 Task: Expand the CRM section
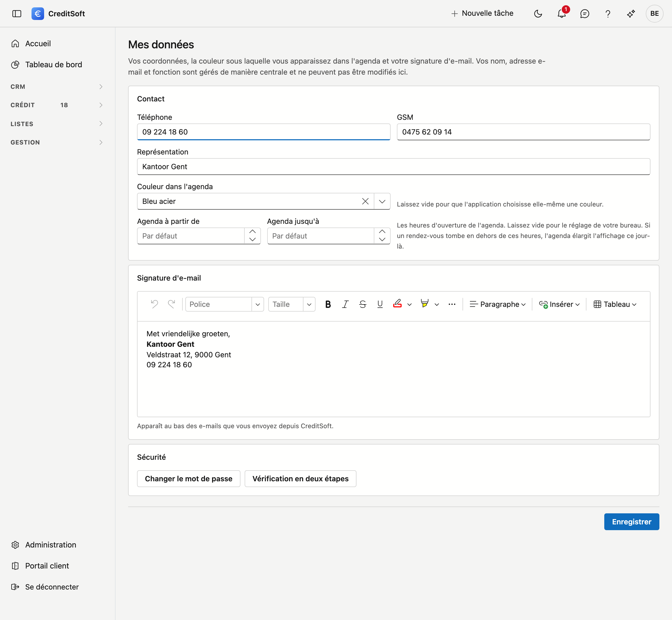57,87
